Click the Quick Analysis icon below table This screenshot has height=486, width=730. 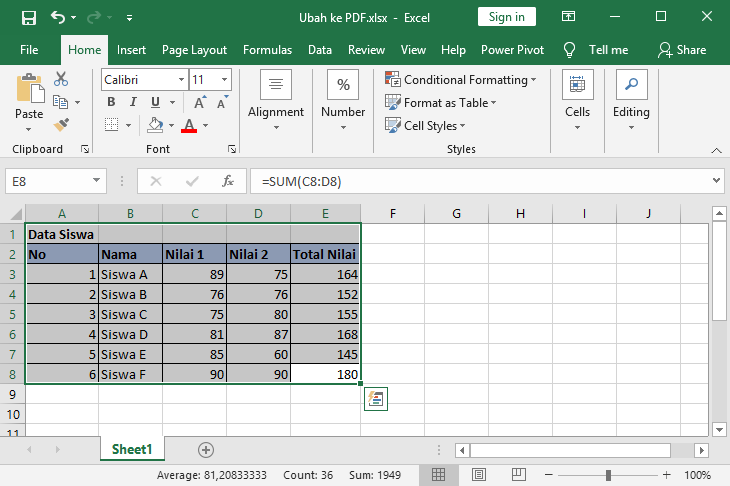click(376, 399)
